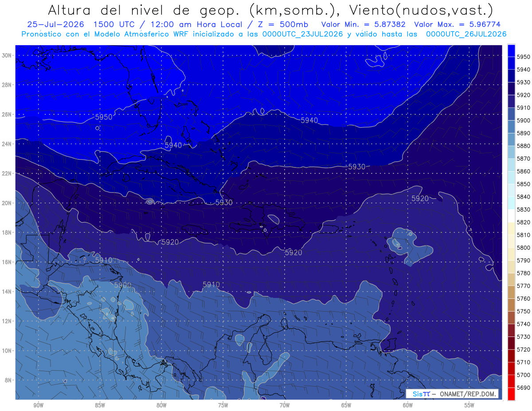
Task: Click the 5940 contour label over the Atlantic
Action: pyautogui.click(x=309, y=120)
